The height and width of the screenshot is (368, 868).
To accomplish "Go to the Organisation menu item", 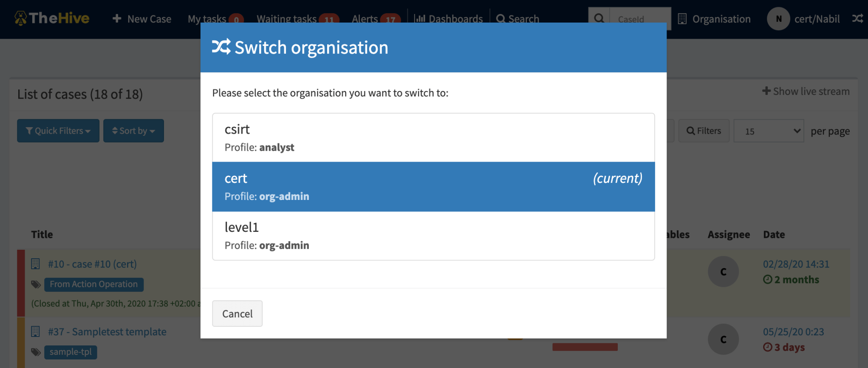I will point(715,19).
